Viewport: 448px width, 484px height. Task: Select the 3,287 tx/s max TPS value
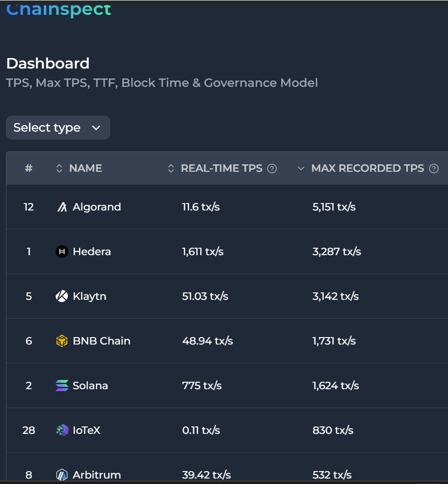tap(337, 252)
